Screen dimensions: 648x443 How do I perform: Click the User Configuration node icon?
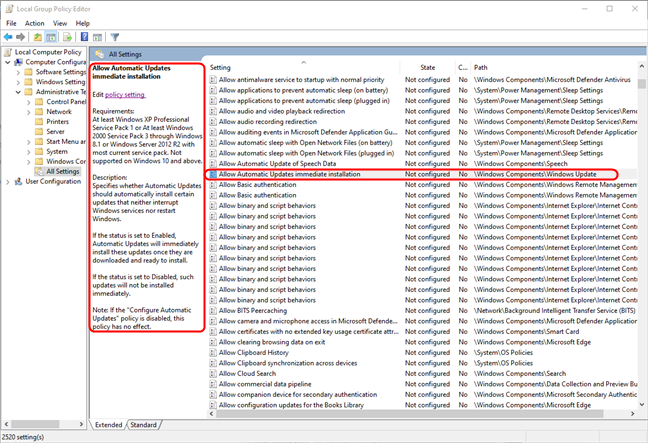coord(19,181)
